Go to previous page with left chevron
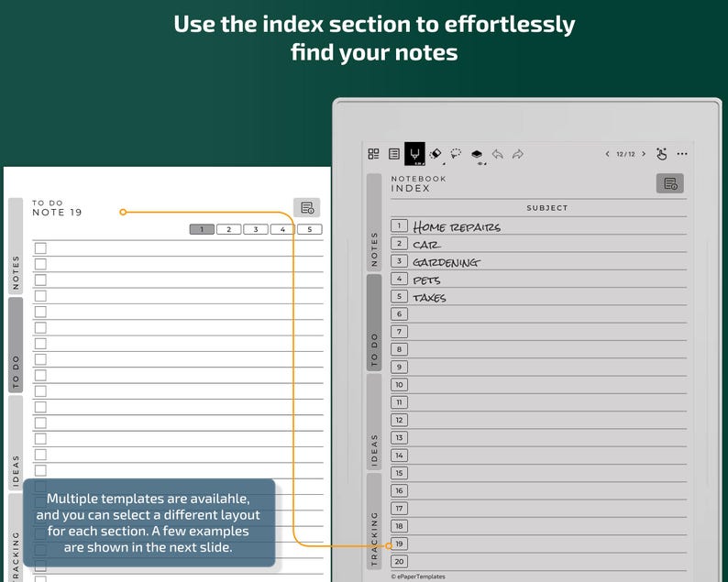Image resolution: width=728 pixels, height=582 pixels. [607, 154]
